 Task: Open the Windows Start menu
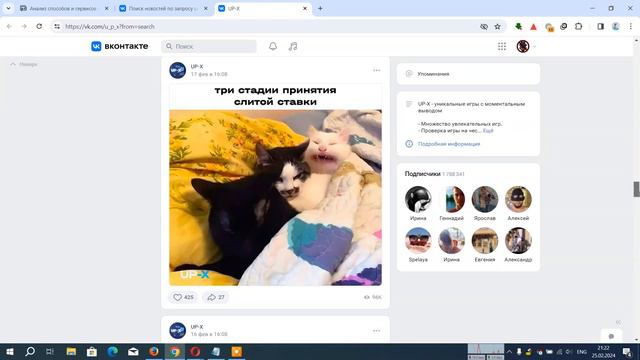[x=10, y=351]
